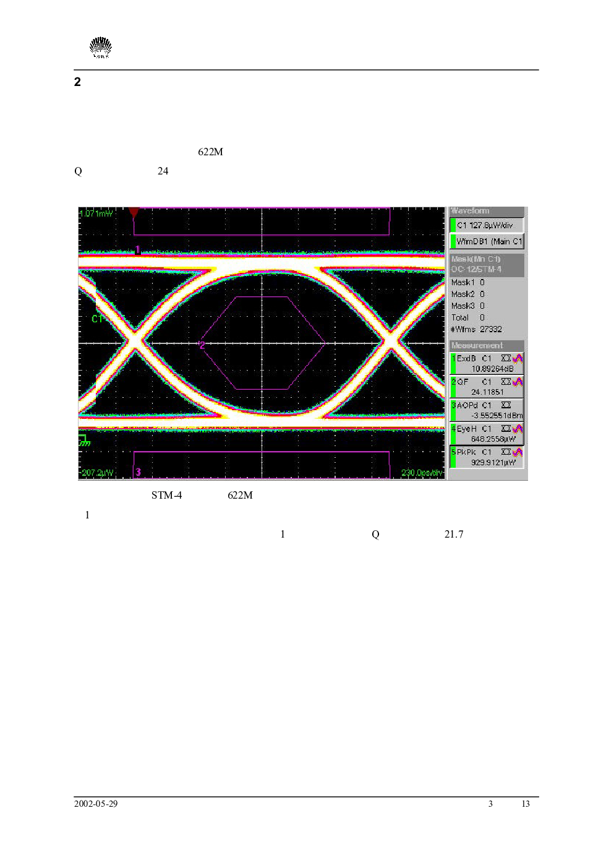The height and width of the screenshot is (868, 614).
Task: Click the red trigger position marker
Action: 134,212
